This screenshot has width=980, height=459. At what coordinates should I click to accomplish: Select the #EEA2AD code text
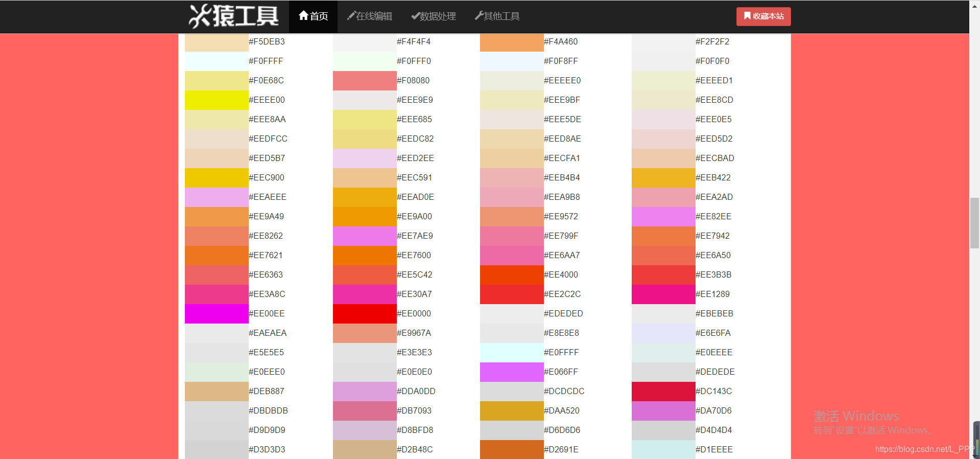(714, 197)
